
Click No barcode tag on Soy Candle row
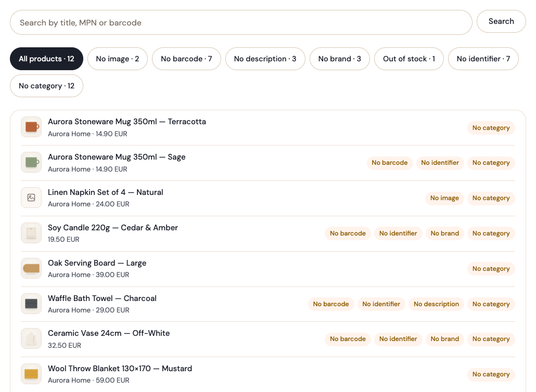[348, 233]
